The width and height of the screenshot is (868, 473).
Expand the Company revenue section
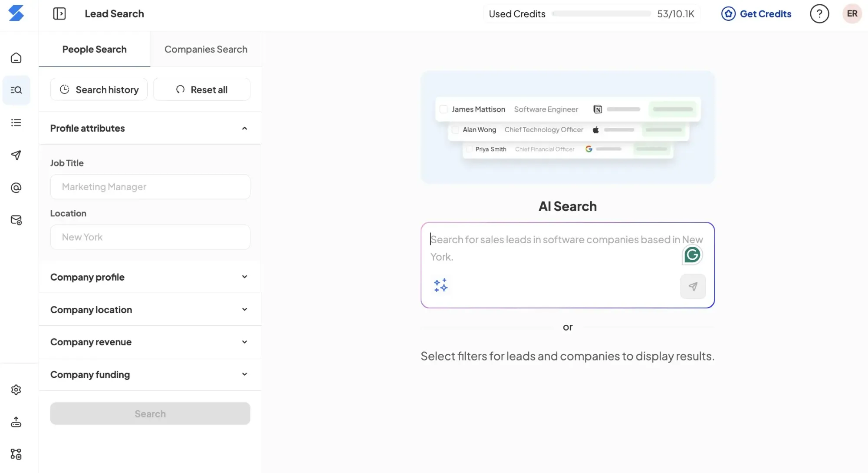[150, 342]
